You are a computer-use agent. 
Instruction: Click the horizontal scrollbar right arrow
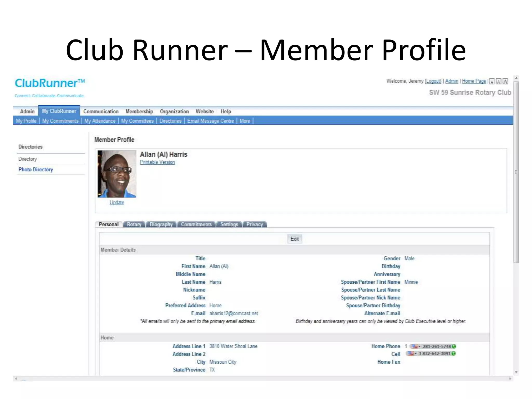510,378
